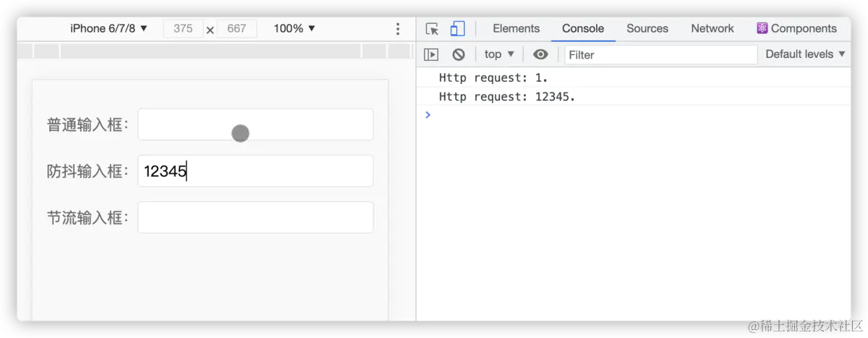Toggle the console sidebar panel icon
Screen dimensions: 868x338
pyautogui.click(x=431, y=54)
